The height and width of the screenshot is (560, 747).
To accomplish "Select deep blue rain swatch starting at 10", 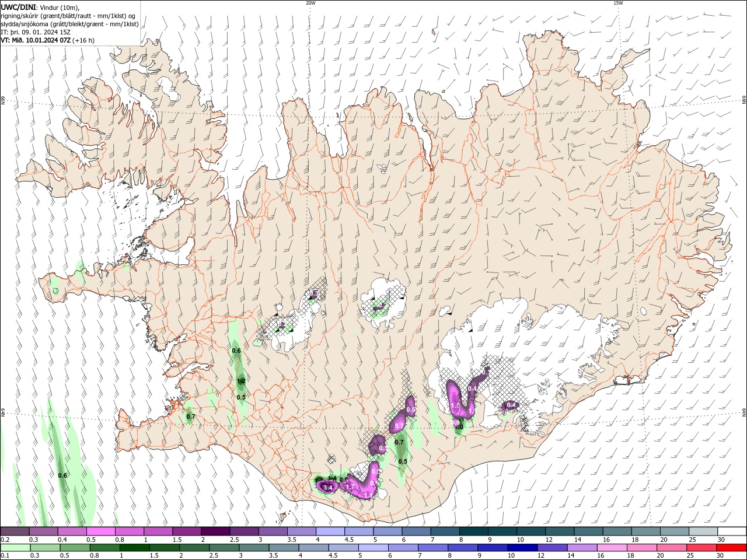I will pyautogui.click(x=522, y=548).
